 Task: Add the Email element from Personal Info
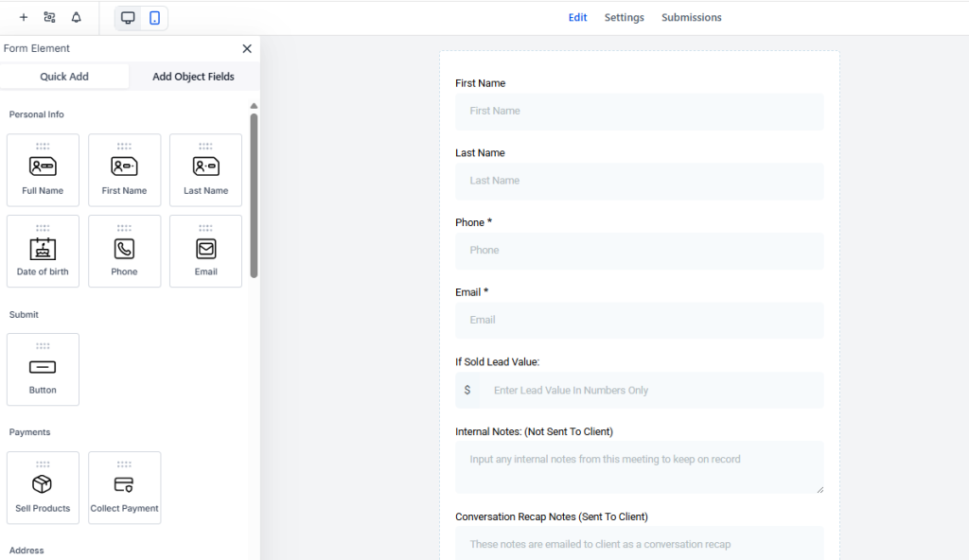pyautogui.click(x=205, y=251)
